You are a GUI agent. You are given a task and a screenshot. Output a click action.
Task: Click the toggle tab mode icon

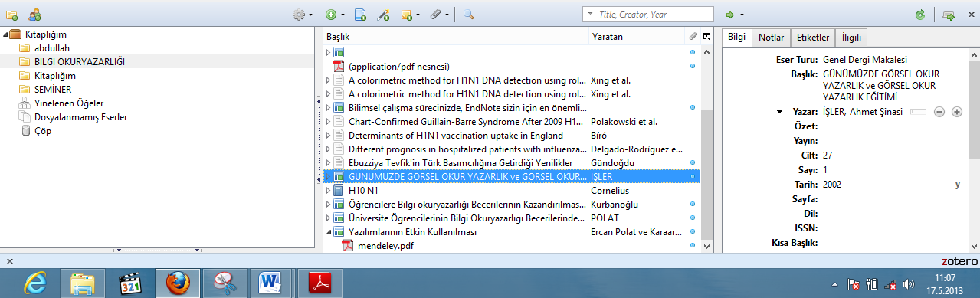[x=949, y=15]
